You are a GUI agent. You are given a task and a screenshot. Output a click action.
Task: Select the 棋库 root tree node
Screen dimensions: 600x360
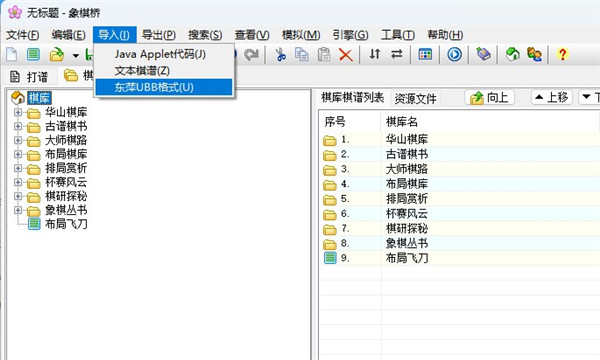coord(39,98)
